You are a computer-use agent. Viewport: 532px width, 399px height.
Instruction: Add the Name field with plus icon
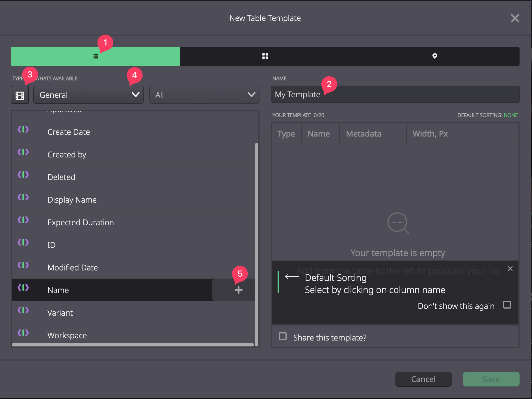(238, 290)
